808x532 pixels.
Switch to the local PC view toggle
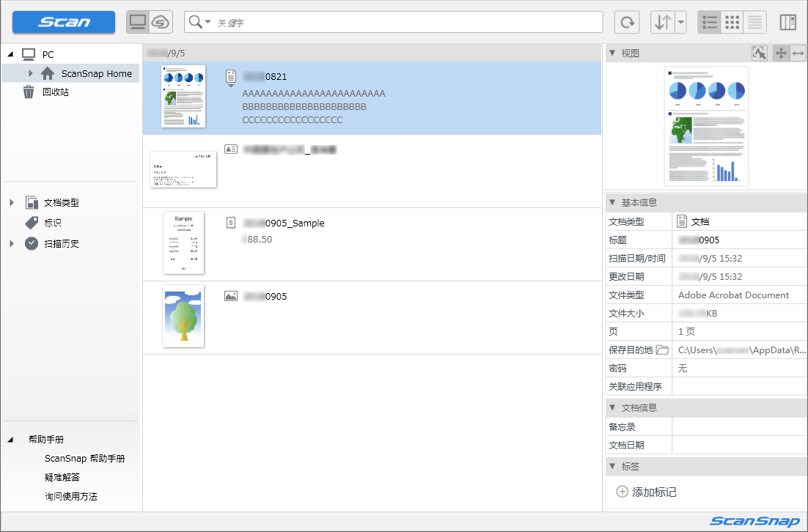click(x=138, y=22)
